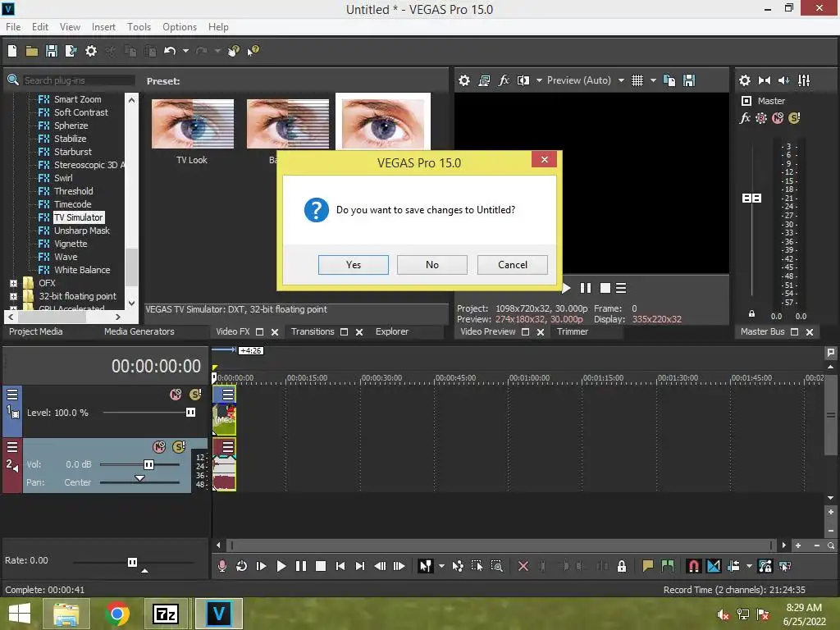Create a new project from toolbar
This screenshot has width=840, height=630.
point(12,51)
